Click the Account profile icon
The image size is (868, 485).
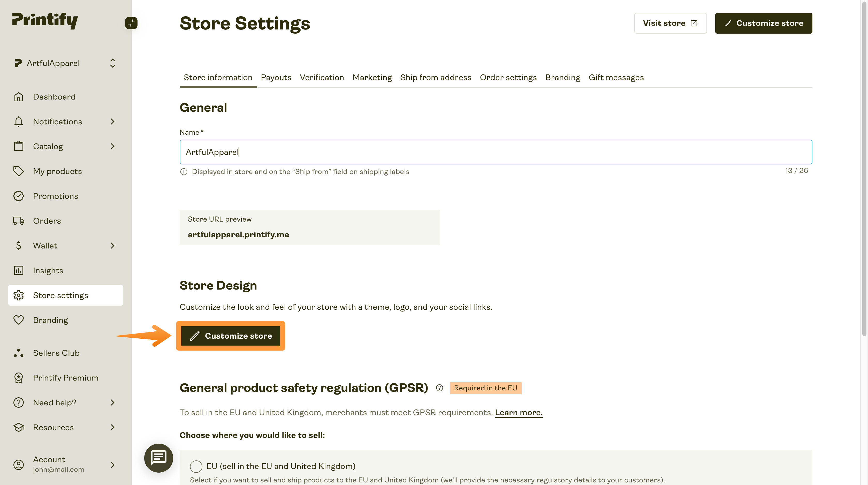click(19, 464)
